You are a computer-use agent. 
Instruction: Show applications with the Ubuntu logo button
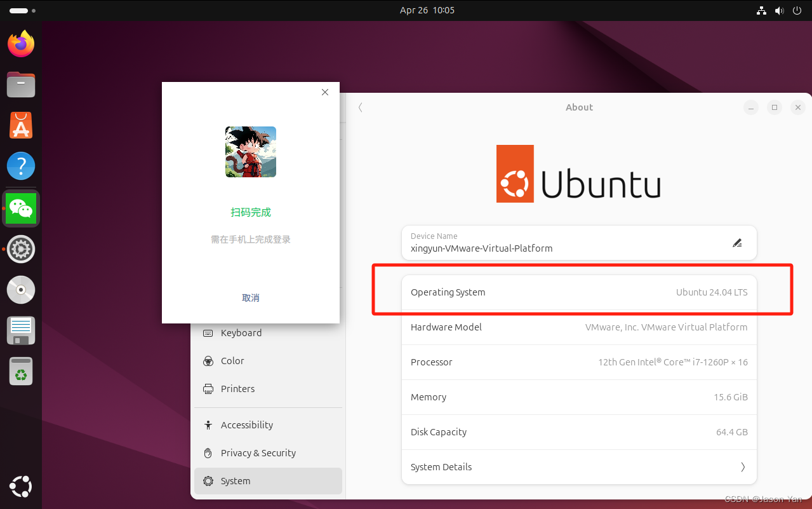click(21, 487)
